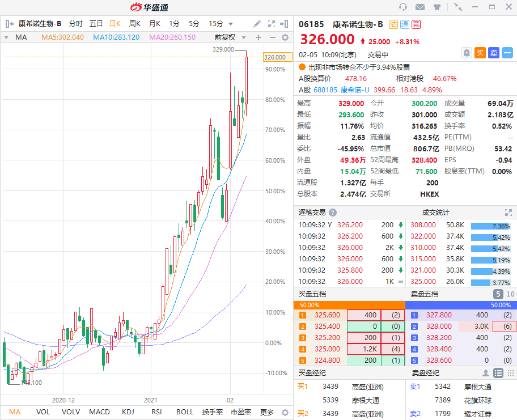Click bid level 4 price 325.000
The width and height of the screenshot is (517, 420).
pyautogui.click(x=327, y=349)
